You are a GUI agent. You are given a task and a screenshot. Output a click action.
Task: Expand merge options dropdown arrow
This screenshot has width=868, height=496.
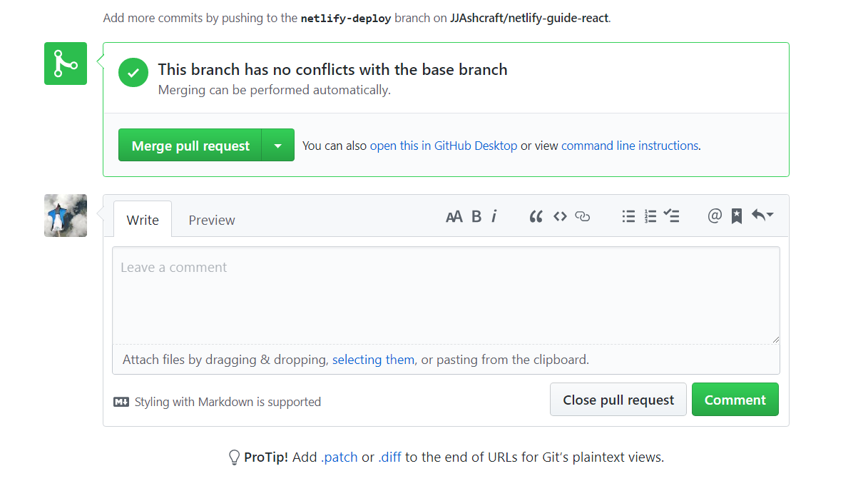(278, 146)
